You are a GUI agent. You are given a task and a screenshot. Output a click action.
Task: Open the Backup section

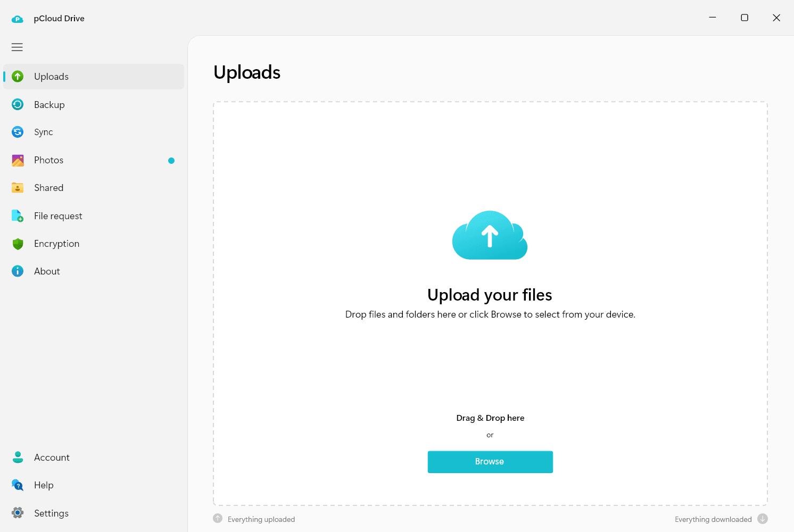point(94,104)
